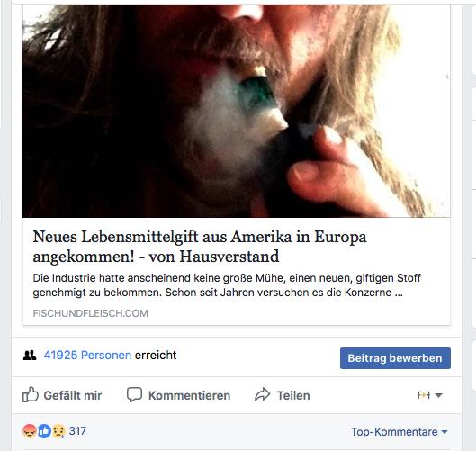Open the posting identity selector arrow

438,395
